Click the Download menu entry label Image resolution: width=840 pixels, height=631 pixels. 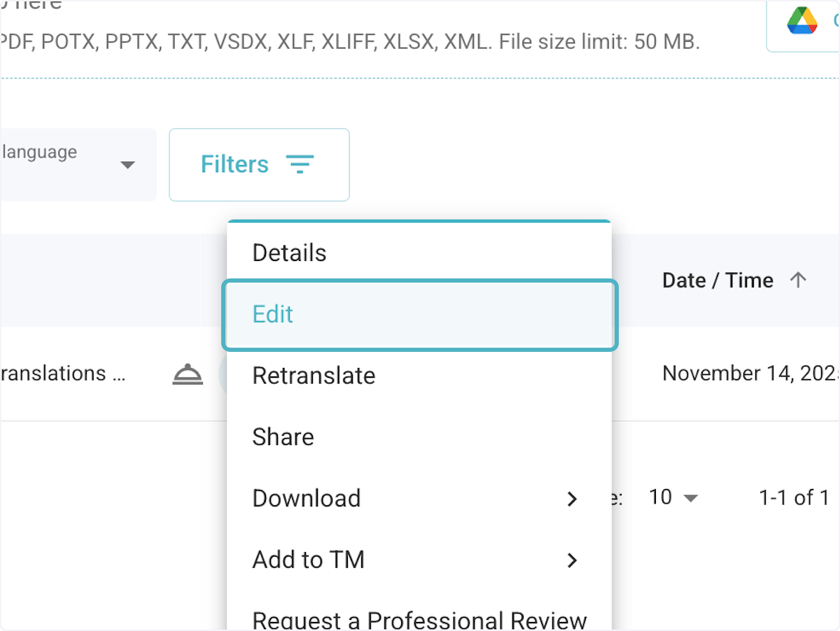[307, 499]
